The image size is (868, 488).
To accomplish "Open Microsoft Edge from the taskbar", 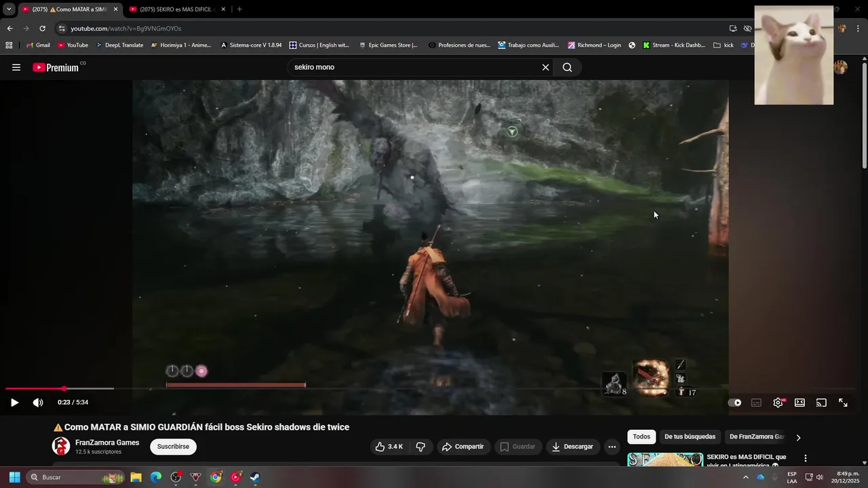I will coord(156,477).
